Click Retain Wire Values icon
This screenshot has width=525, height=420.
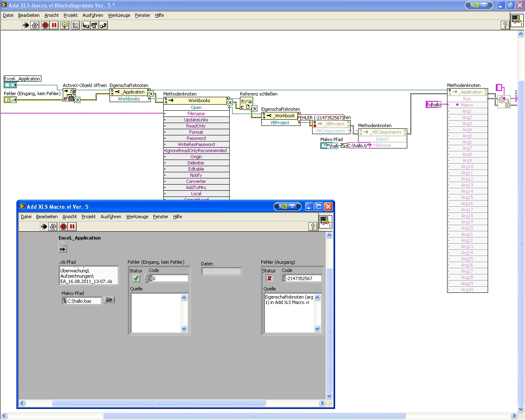click(75, 25)
